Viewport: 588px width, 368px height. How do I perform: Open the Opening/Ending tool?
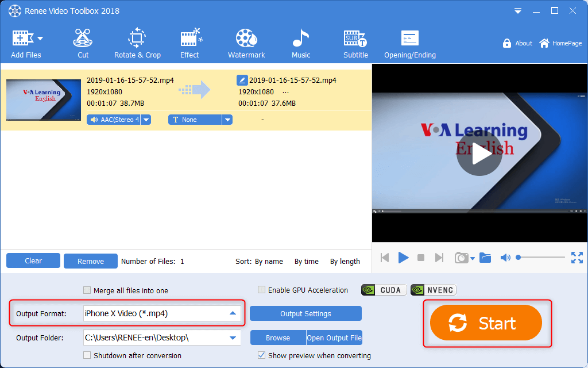click(409, 44)
